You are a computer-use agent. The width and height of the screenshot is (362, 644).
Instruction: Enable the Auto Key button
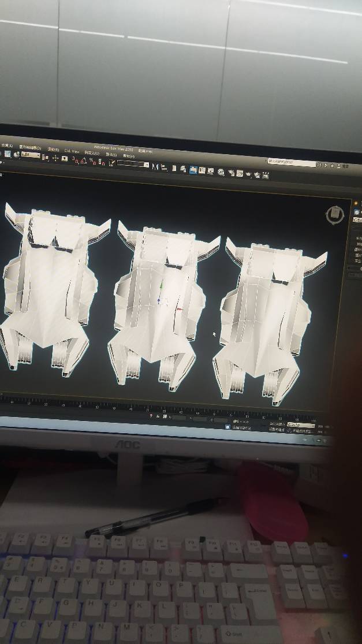[x=277, y=423]
